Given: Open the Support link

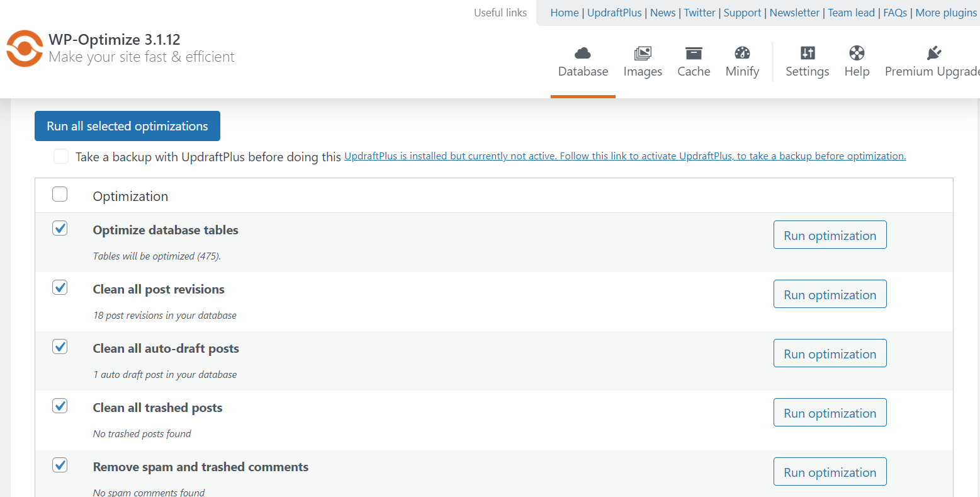Looking at the screenshot, I should [x=743, y=13].
